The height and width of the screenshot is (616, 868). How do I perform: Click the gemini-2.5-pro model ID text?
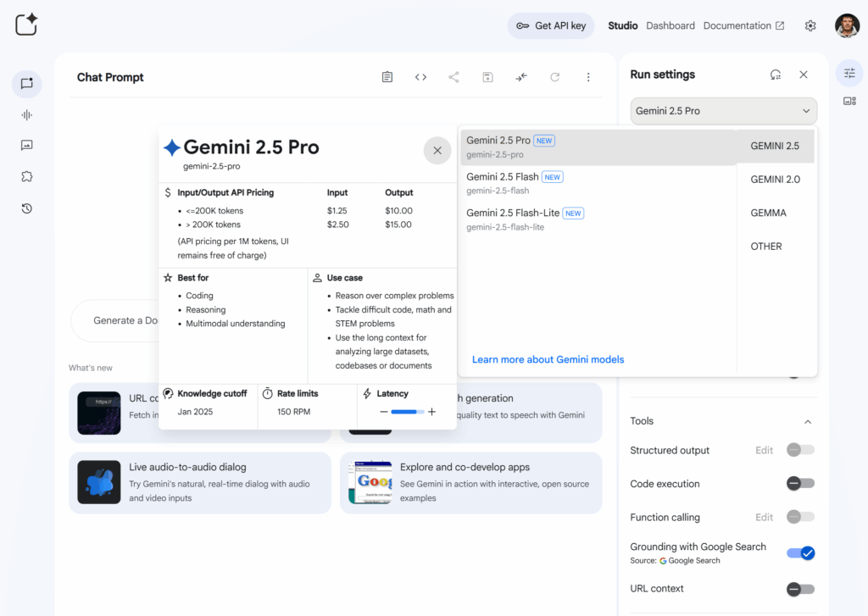point(211,166)
